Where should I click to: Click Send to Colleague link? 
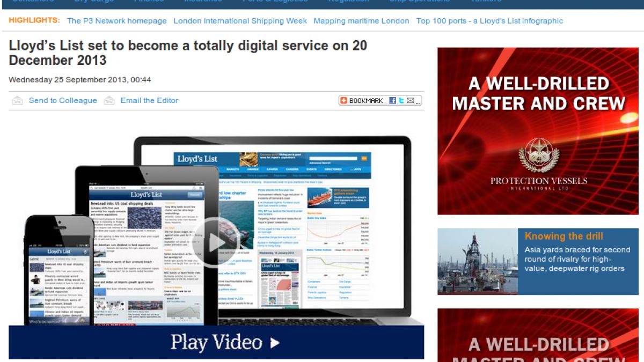pyautogui.click(x=63, y=100)
